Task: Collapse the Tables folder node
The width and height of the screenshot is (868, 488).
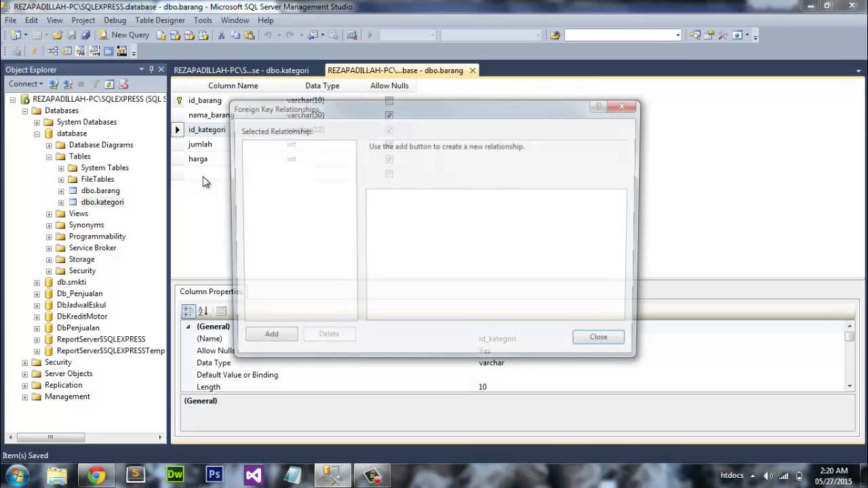Action: tap(49, 157)
